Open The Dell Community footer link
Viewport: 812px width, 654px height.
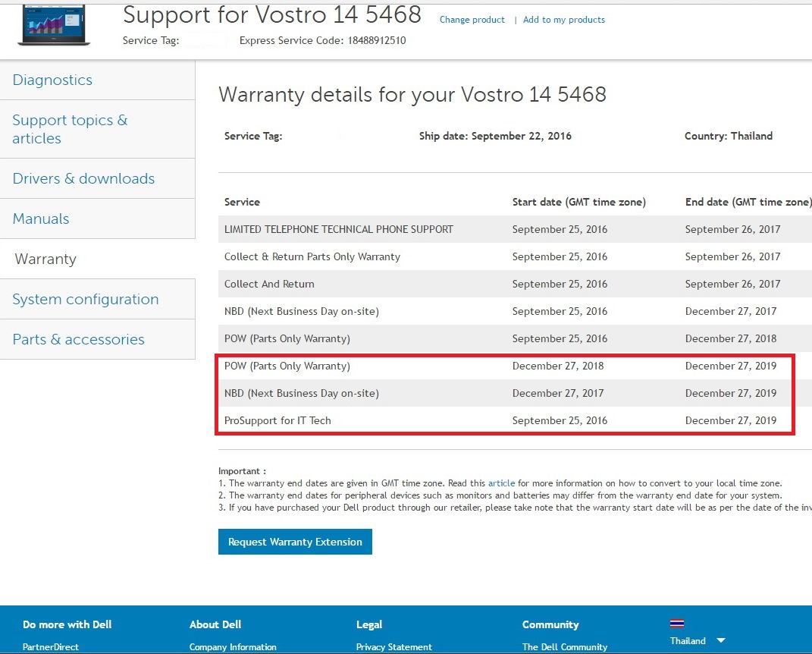(x=565, y=646)
